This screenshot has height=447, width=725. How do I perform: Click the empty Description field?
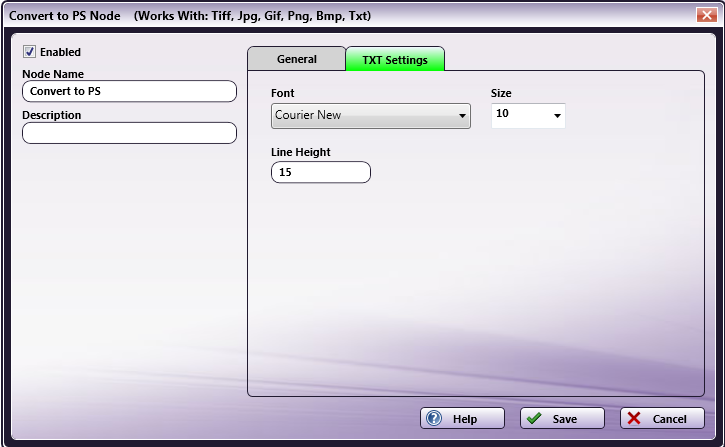(129, 133)
